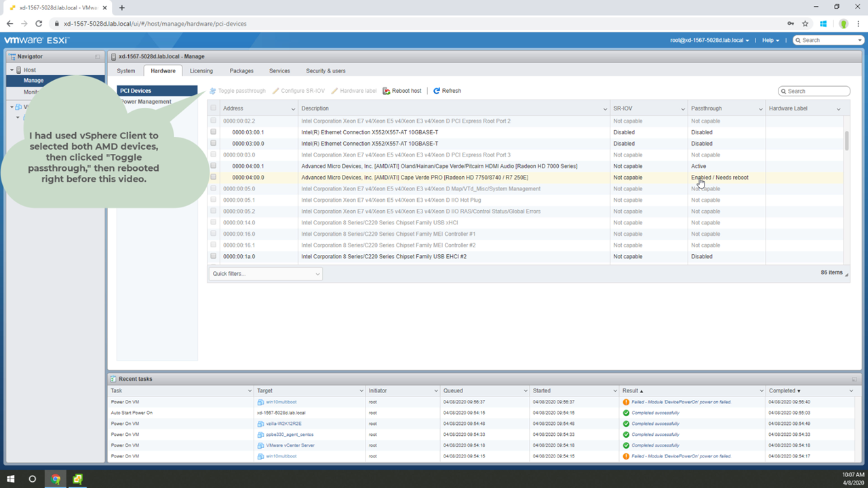The image size is (868, 488).
Task: Click the failed result link completed at 09:56:40
Action: [x=682, y=402]
